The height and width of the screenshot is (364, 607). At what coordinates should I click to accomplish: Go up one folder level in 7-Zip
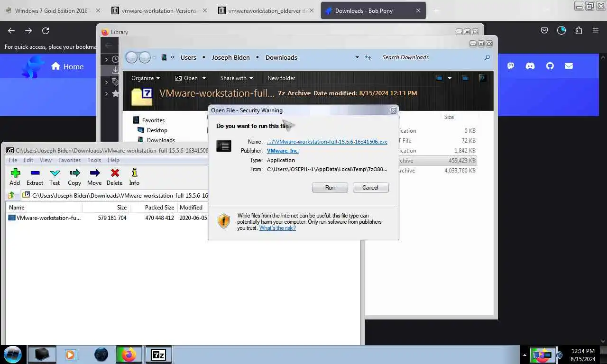click(11, 195)
